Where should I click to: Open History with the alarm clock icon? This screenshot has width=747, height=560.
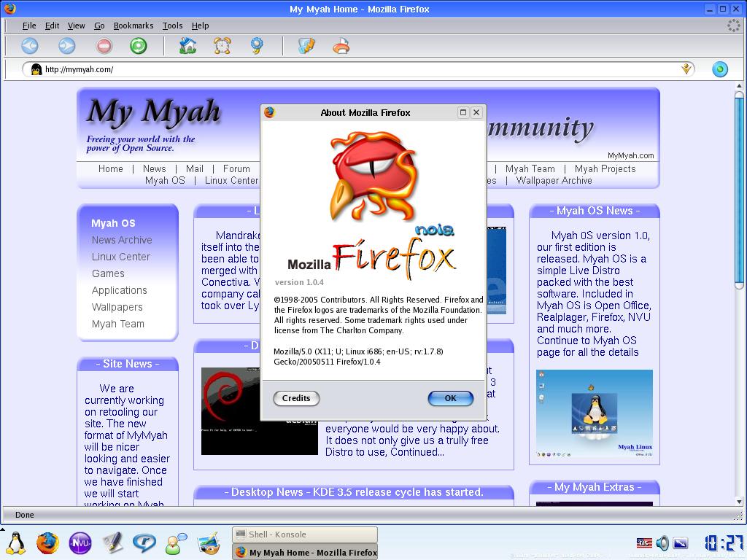tap(222, 46)
